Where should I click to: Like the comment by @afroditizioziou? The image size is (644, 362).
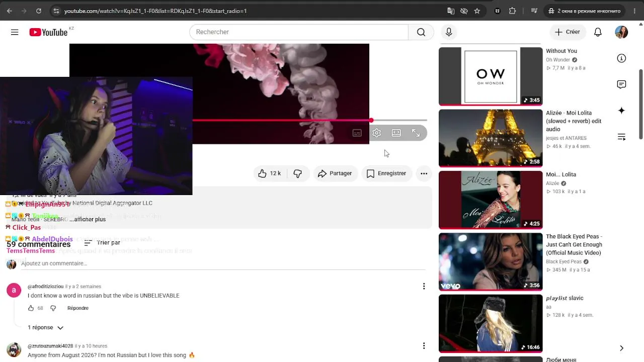click(31, 308)
